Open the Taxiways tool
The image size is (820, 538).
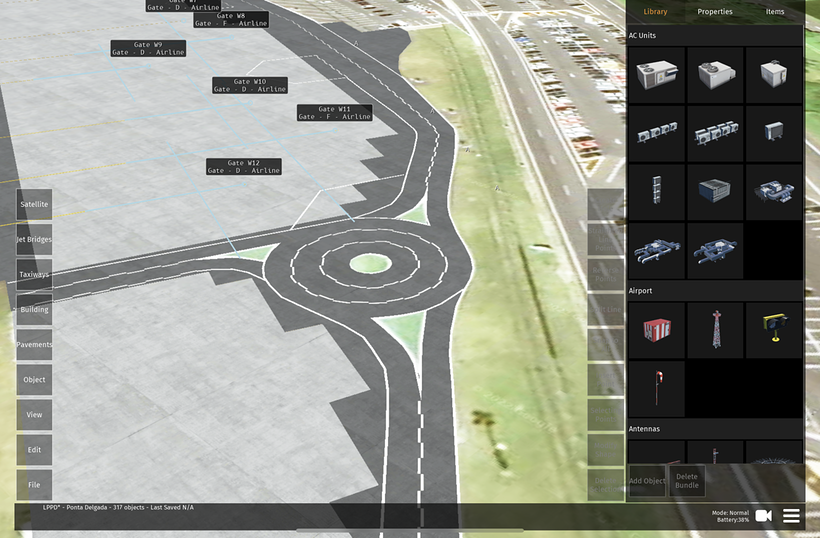pyautogui.click(x=34, y=274)
